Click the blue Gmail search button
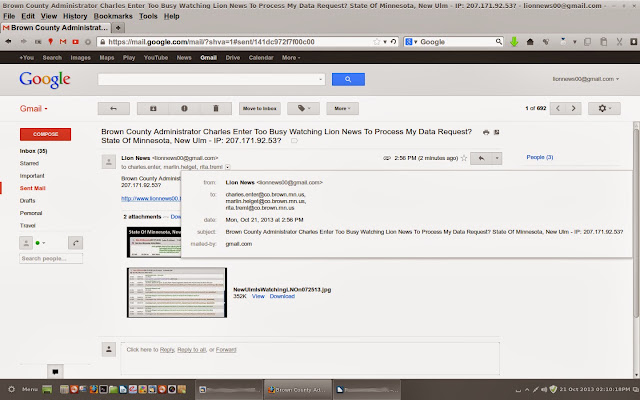Viewport: 640px width, 400px height. (348, 79)
